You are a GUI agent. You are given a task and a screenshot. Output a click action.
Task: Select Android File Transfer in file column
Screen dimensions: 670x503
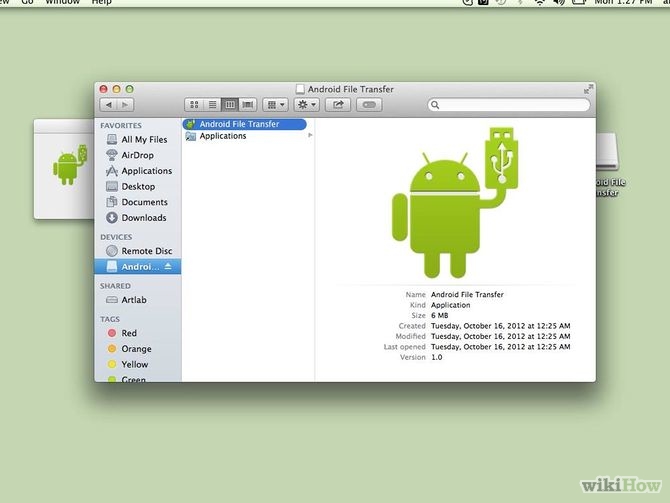[x=244, y=124]
